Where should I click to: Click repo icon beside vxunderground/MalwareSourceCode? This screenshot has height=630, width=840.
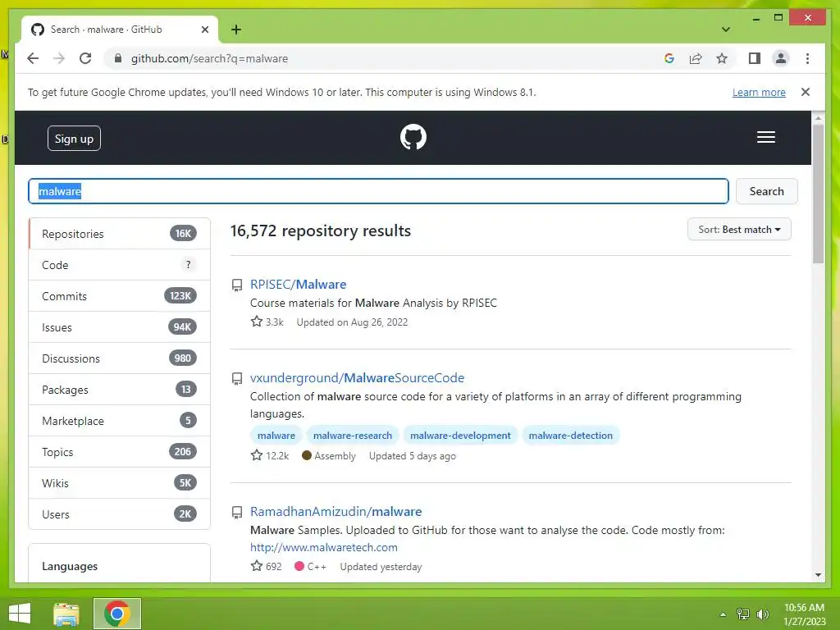coord(237,379)
